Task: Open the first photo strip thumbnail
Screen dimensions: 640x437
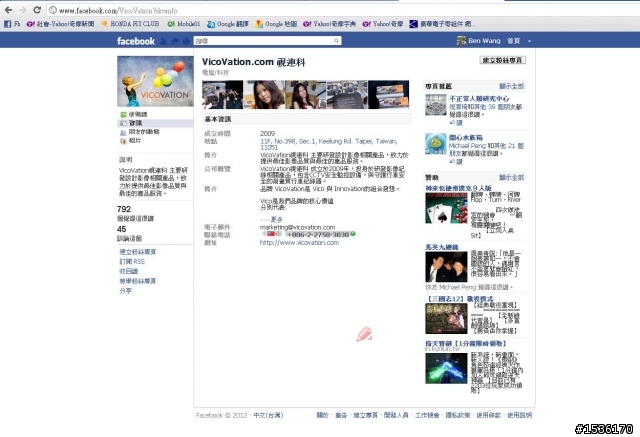Action: (x=222, y=95)
